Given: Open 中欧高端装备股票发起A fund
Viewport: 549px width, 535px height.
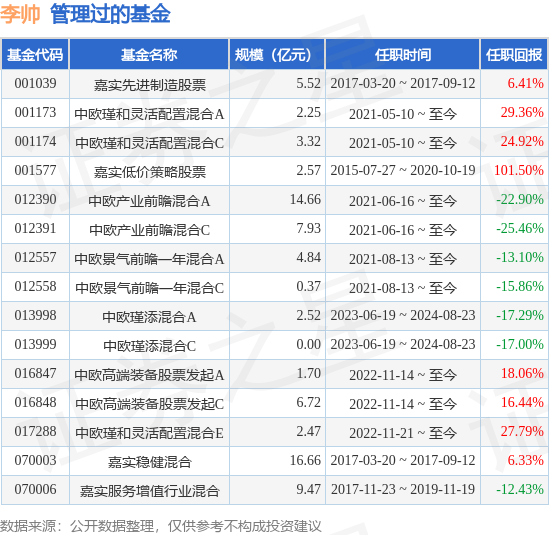Looking at the screenshot, I should click(x=149, y=375).
